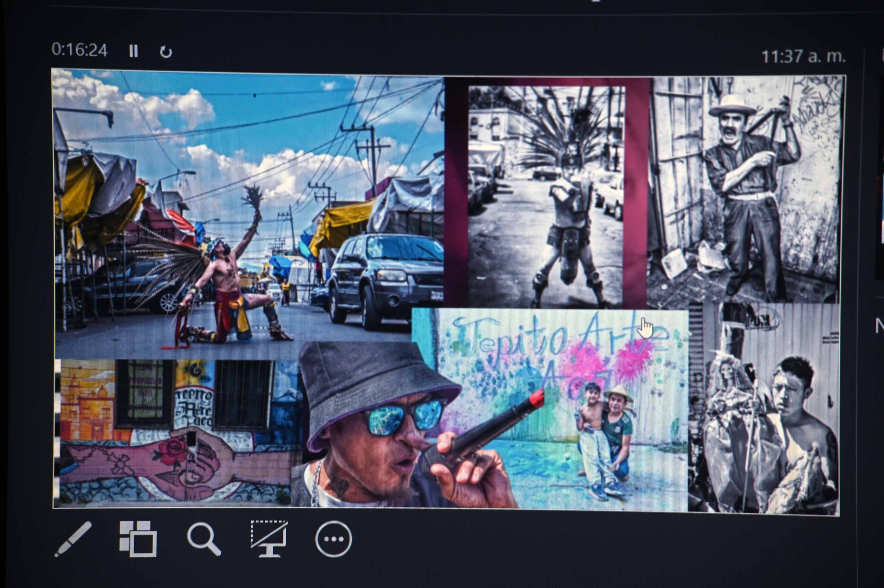Toggle black or unblack slide show
The width and height of the screenshot is (884, 588).
[269, 539]
